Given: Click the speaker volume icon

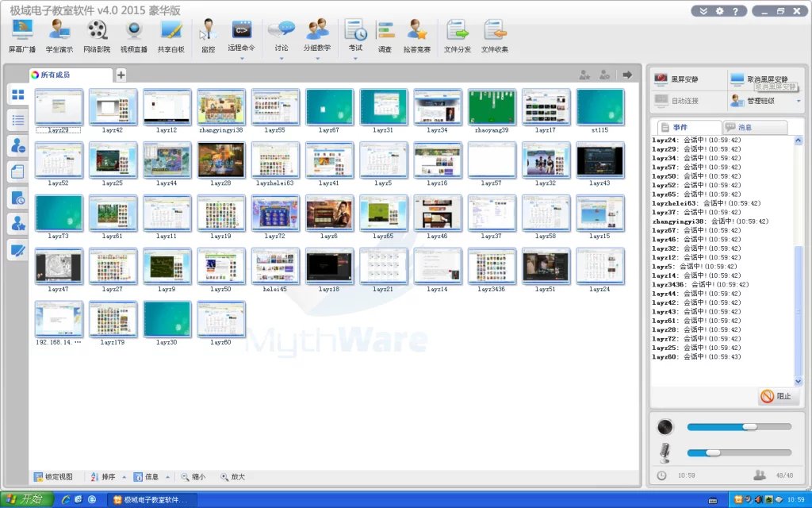Looking at the screenshot, I should pyautogui.click(x=665, y=426).
